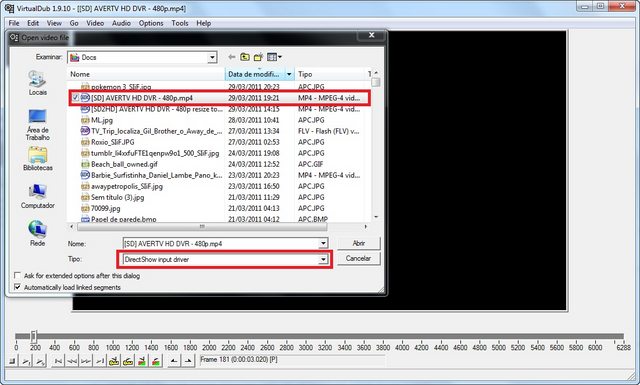Viewport: 640px width, 385px height.
Task: Open the Computador places shortcut
Action: click(x=38, y=196)
